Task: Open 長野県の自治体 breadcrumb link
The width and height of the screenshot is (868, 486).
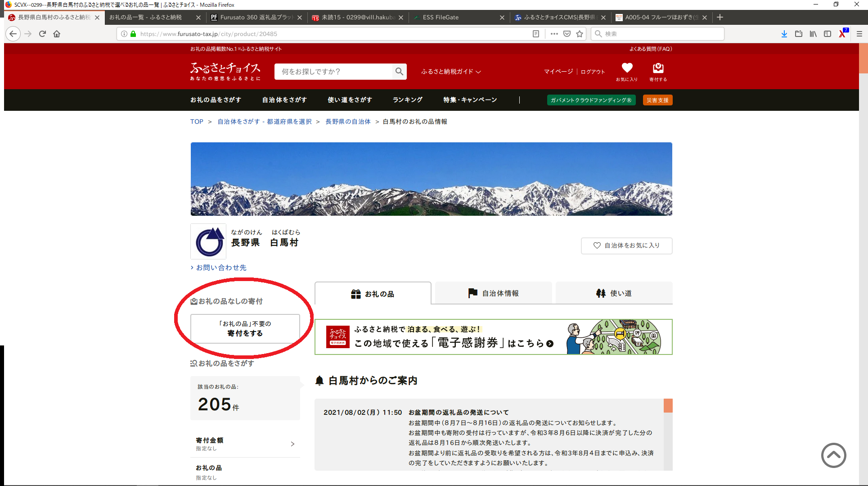Action: pos(348,122)
